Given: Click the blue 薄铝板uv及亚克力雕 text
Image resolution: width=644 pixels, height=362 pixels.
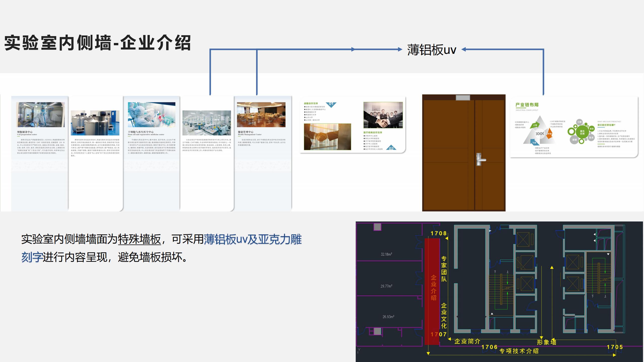Looking at the screenshot, I should (253, 239).
